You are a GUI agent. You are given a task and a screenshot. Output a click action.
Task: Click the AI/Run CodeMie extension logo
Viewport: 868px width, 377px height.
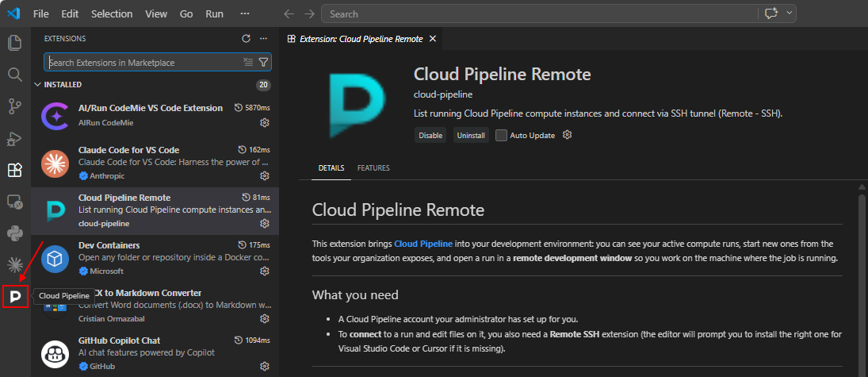tap(55, 115)
